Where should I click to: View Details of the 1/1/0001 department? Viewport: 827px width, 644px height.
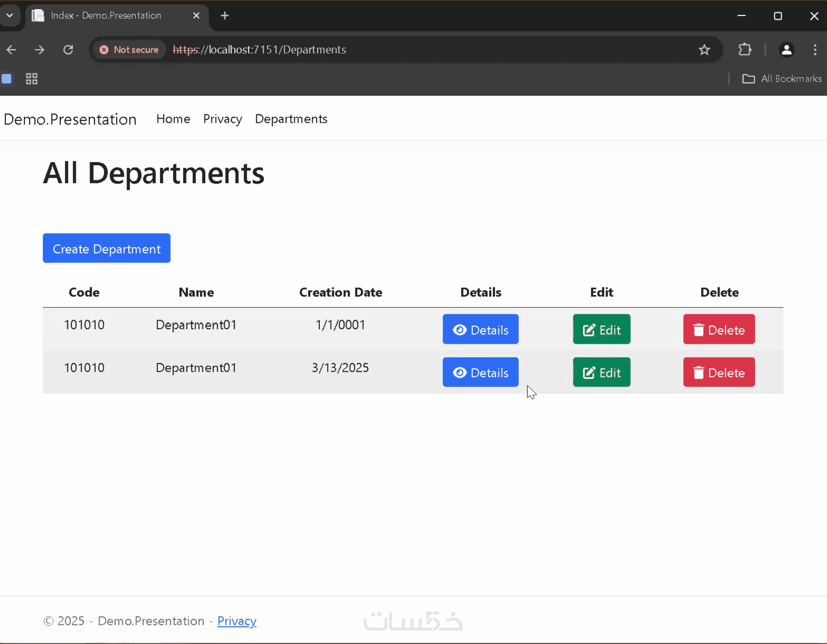click(481, 329)
